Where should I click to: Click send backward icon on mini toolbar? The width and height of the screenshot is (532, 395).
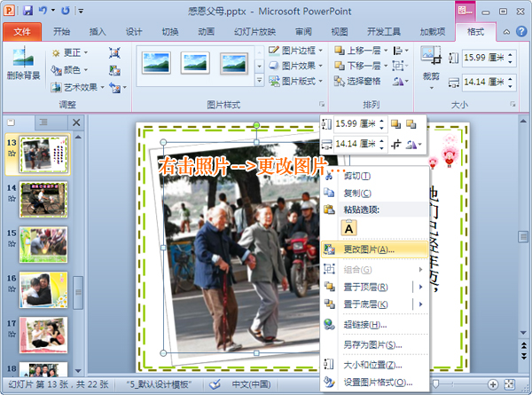[x=411, y=124]
